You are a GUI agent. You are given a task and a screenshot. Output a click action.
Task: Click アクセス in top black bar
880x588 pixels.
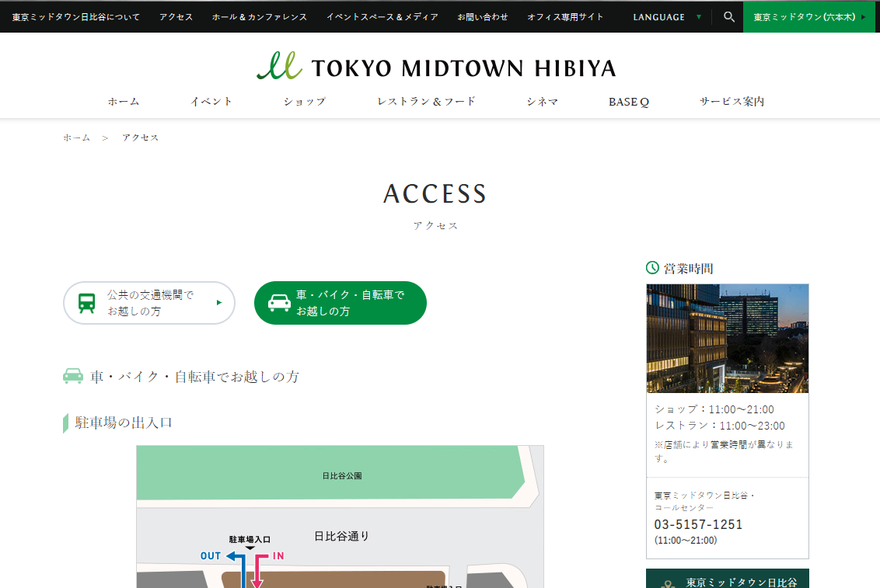click(x=176, y=17)
